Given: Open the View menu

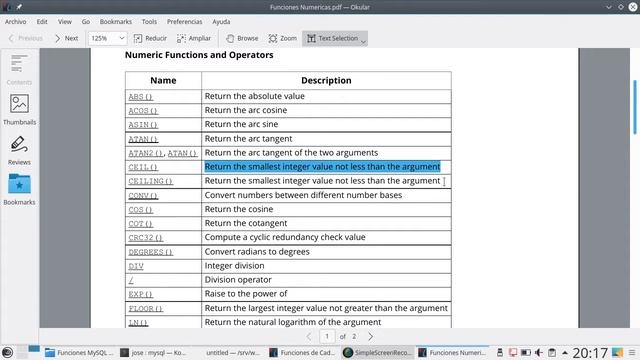Looking at the screenshot, I should click(64, 22).
